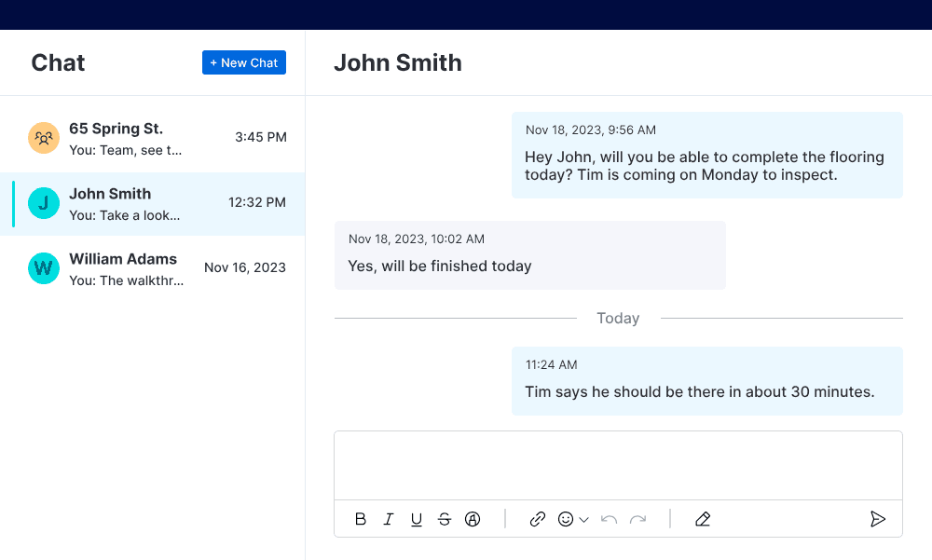Select the William Adams conversation
The height and width of the screenshot is (560, 932).
140,268
